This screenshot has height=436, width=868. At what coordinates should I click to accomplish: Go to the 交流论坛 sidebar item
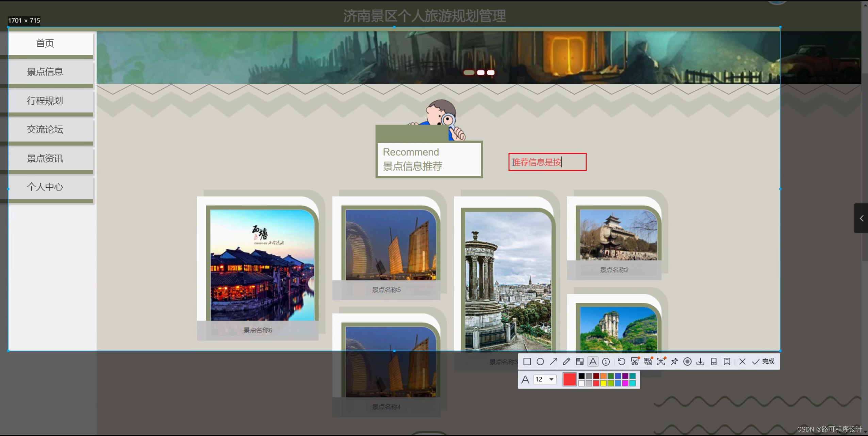pos(45,130)
